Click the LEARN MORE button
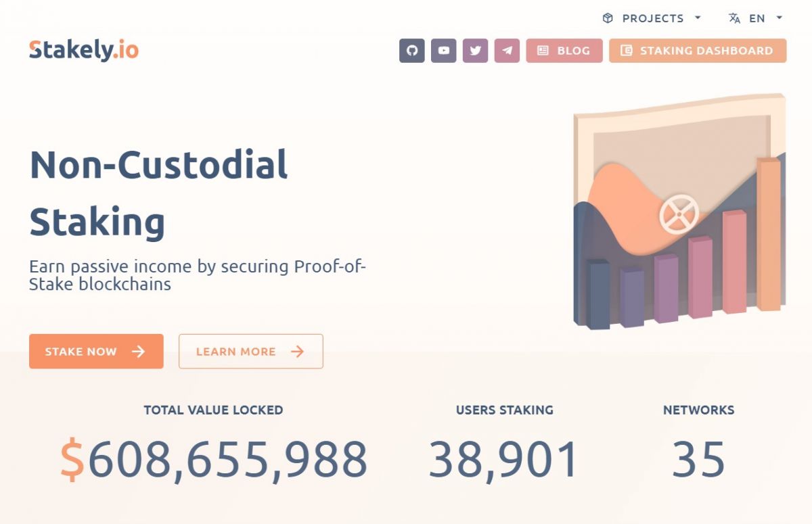812x524 pixels. point(250,351)
